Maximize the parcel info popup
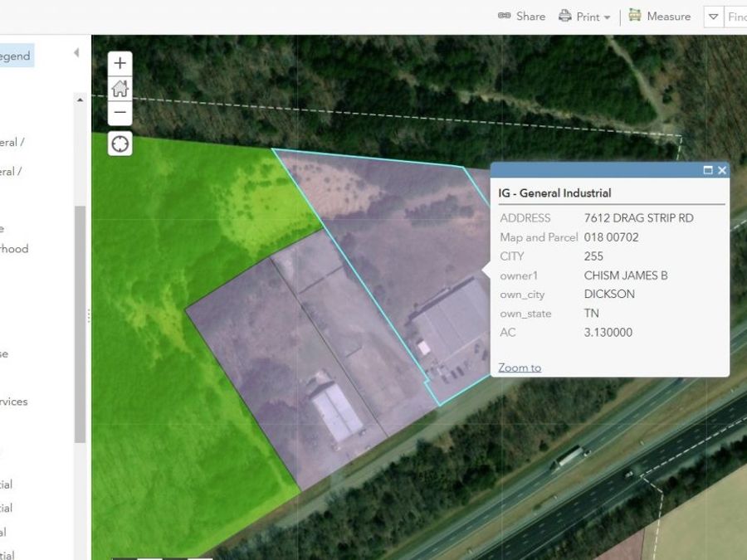The width and height of the screenshot is (747, 560). (708, 170)
